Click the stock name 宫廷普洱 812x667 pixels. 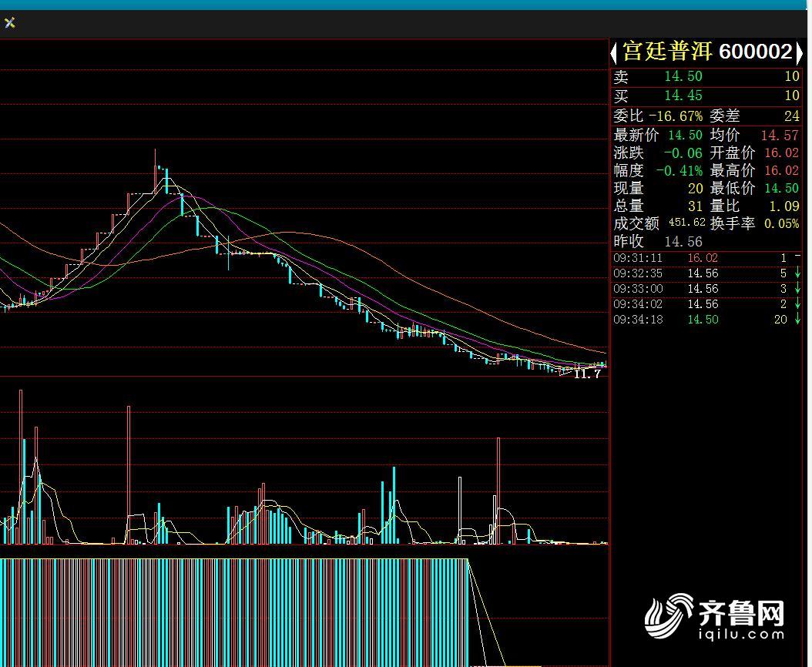tap(667, 52)
